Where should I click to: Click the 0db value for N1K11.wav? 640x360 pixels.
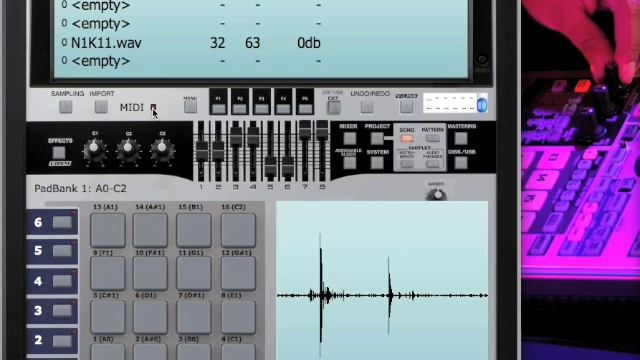click(309, 42)
